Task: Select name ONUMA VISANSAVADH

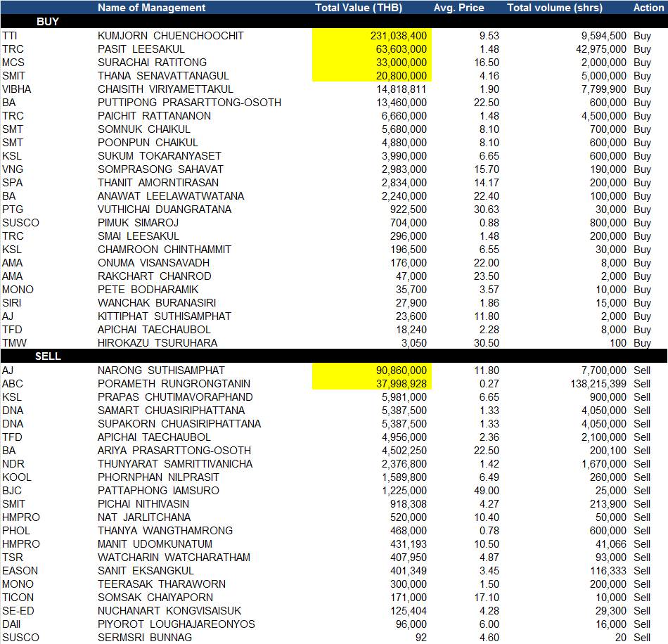Action: 153,263
